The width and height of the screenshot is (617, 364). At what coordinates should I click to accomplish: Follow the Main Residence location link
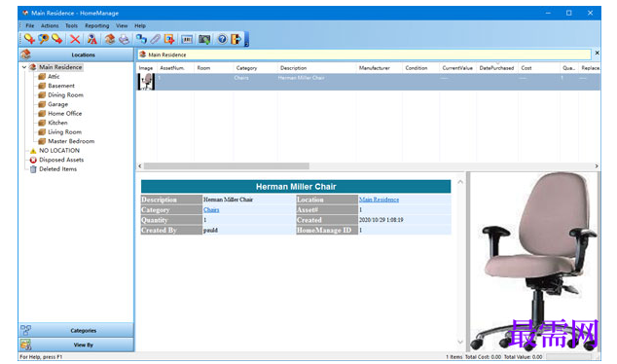379,200
